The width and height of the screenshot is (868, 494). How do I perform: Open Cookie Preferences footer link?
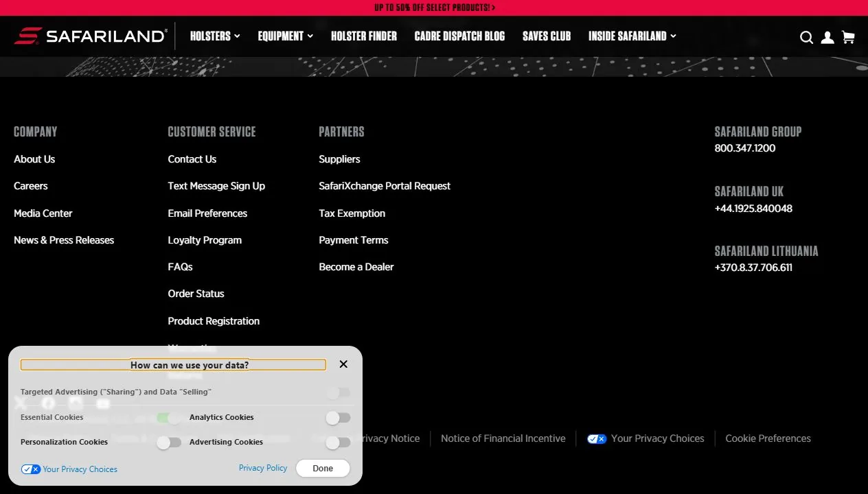pyautogui.click(x=768, y=438)
